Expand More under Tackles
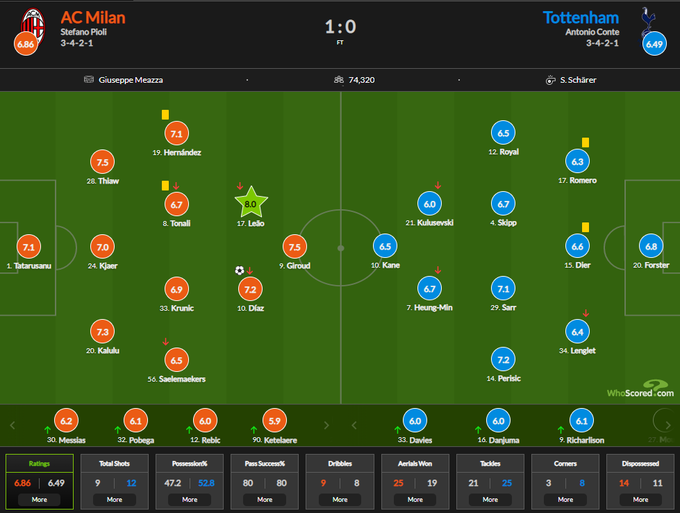This screenshot has height=513, width=680. tap(490, 498)
